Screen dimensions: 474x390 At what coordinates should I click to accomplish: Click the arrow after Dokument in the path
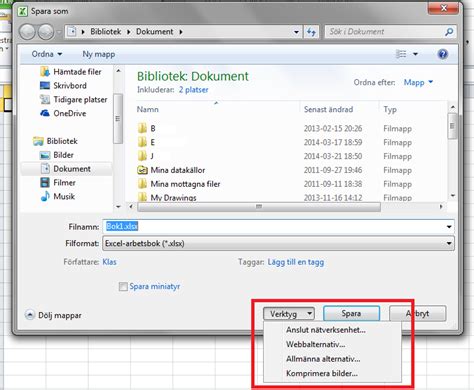[x=181, y=32]
